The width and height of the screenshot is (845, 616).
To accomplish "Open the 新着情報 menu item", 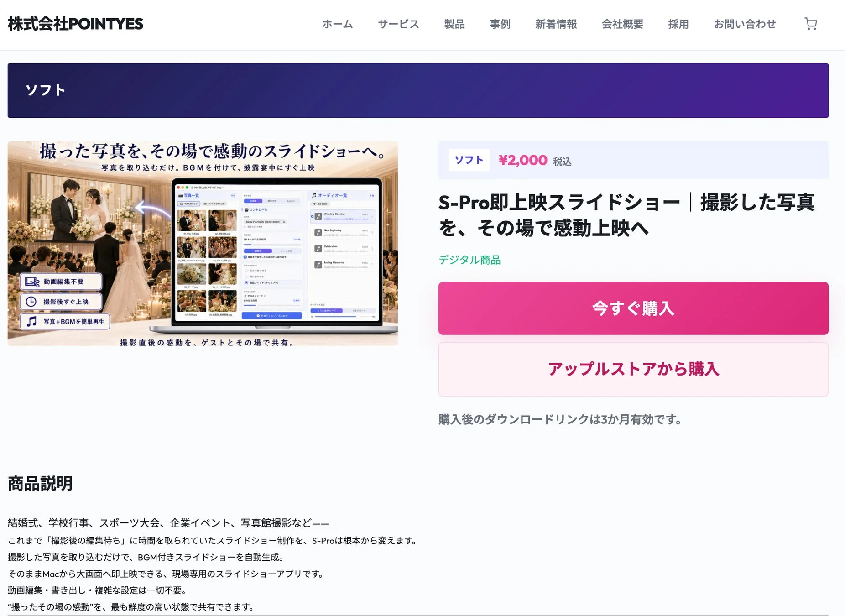I will point(556,24).
